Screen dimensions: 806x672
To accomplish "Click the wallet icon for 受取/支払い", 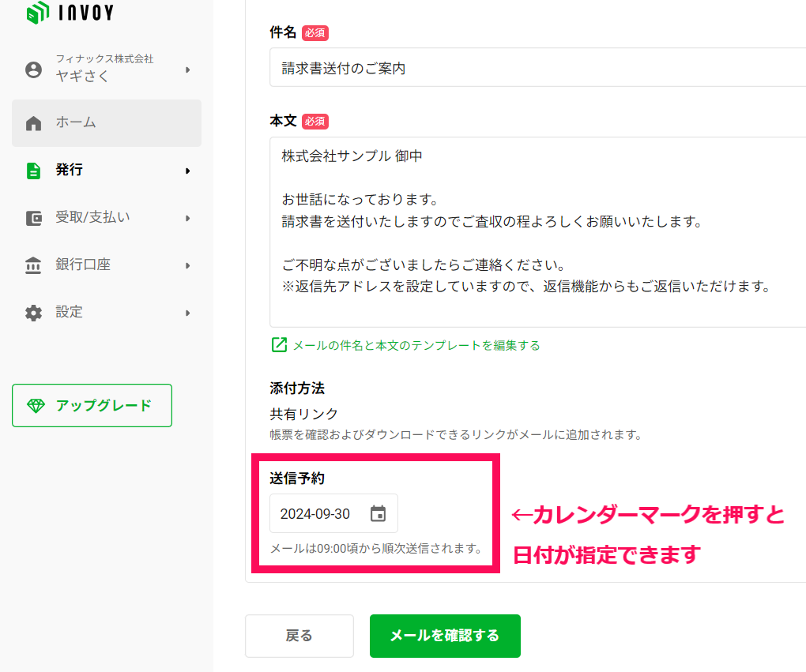I will point(33,219).
